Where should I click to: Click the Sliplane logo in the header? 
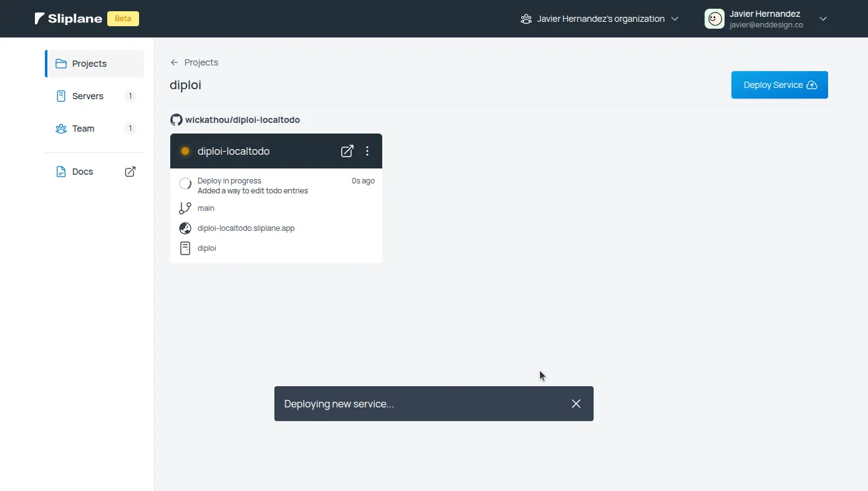pos(67,18)
